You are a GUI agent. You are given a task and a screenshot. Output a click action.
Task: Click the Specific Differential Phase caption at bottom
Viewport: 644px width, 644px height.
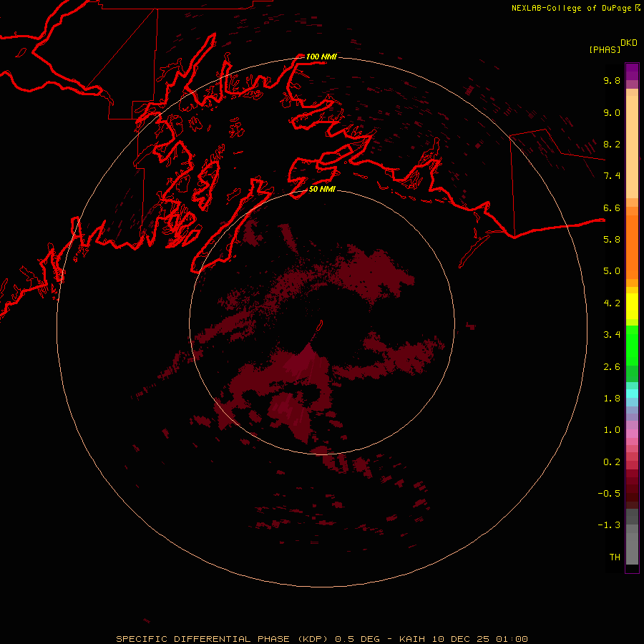(322, 639)
